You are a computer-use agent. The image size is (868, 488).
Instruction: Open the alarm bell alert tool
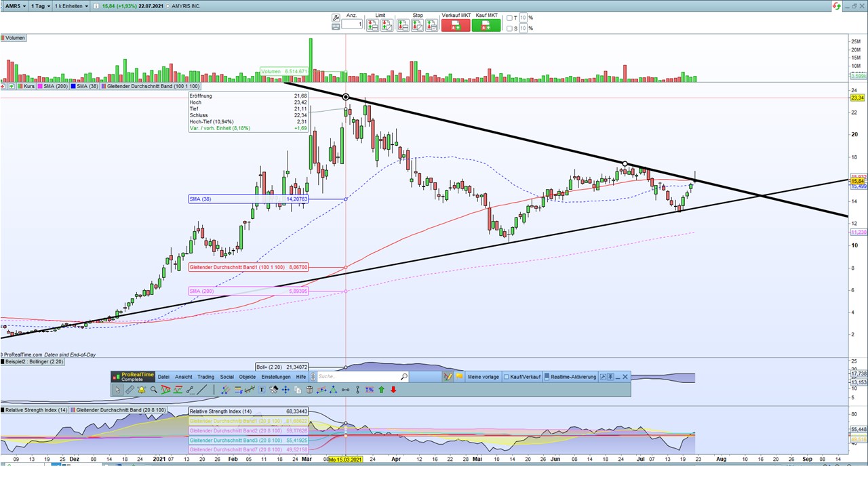click(x=141, y=390)
